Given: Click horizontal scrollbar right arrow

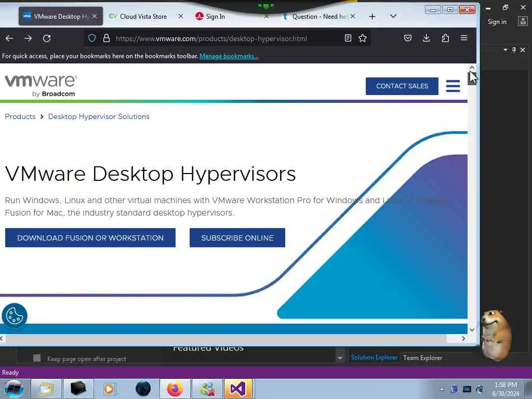Looking at the screenshot, I should pyautogui.click(x=463, y=339).
